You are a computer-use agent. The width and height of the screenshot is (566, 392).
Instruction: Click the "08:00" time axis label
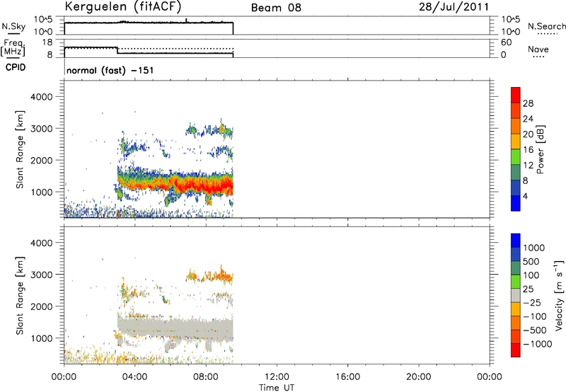pyautogui.click(x=206, y=377)
